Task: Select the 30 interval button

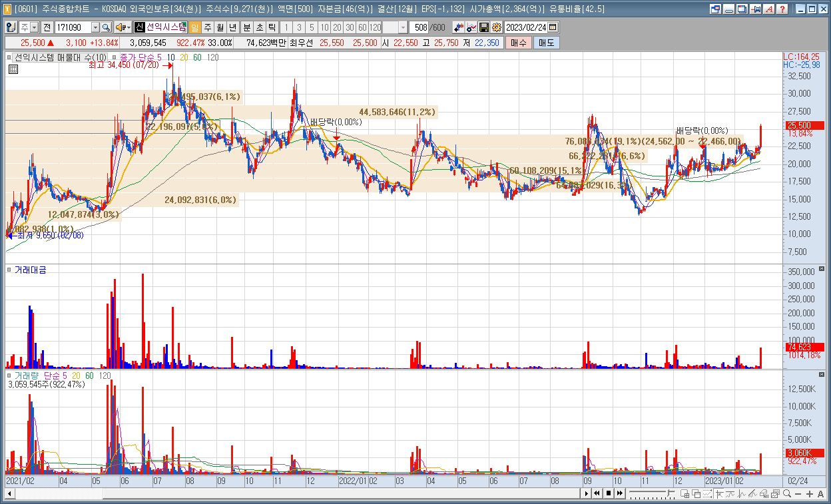Action: point(350,27)
